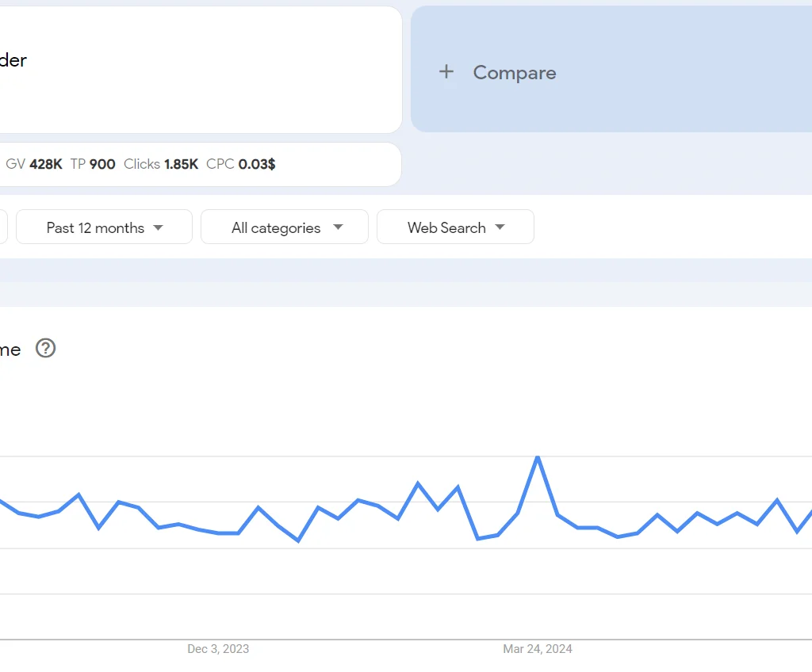The height and width of the screenshot is (672, 812).
Task: Open the help icon beside Interest over time
Action: [x=45, y=349]
